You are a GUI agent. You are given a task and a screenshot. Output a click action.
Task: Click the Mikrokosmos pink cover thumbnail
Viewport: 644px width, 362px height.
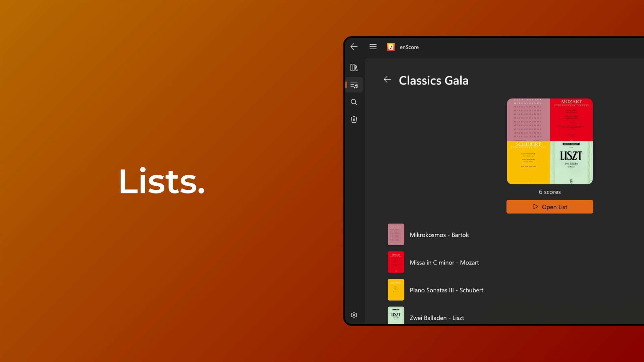[396, 235]
